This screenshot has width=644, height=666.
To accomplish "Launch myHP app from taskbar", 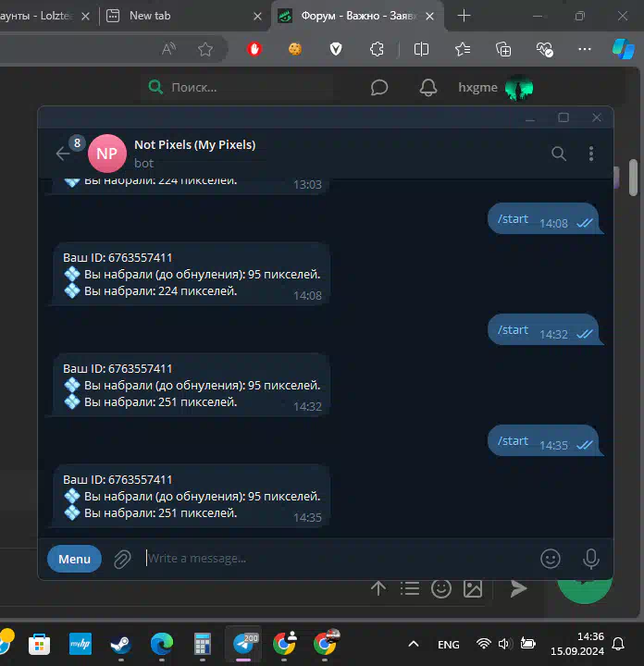I will [x=80, y=644].
